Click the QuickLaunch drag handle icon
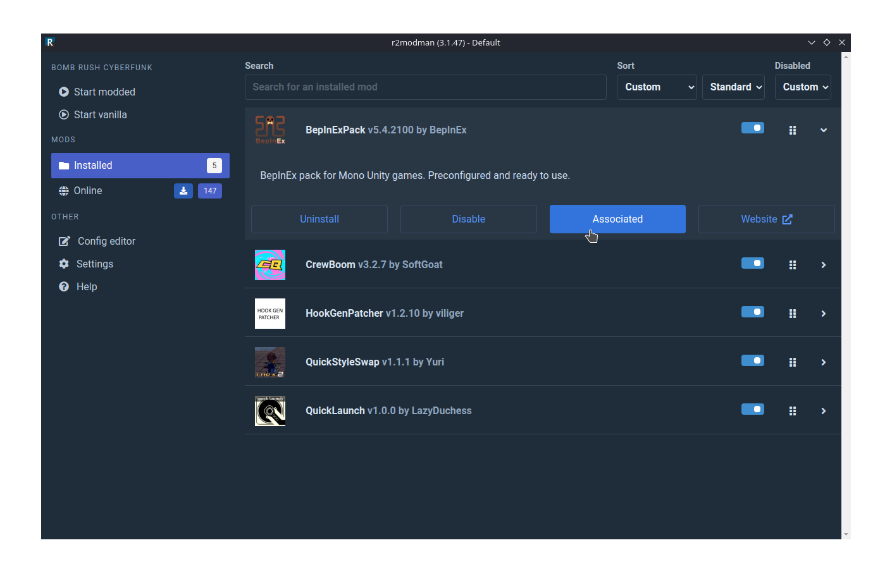Viewport: 892px width, 588px height. coord(793,411)
